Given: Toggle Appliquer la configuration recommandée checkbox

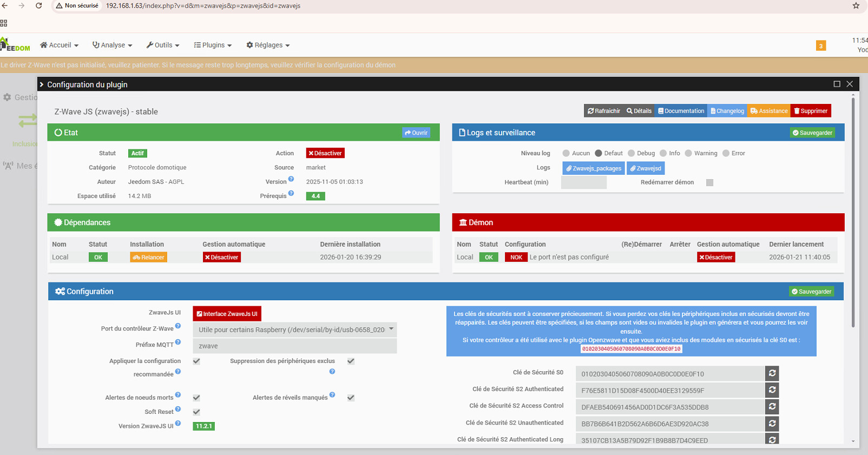Looking at the screenshot, I should [196, 361].
